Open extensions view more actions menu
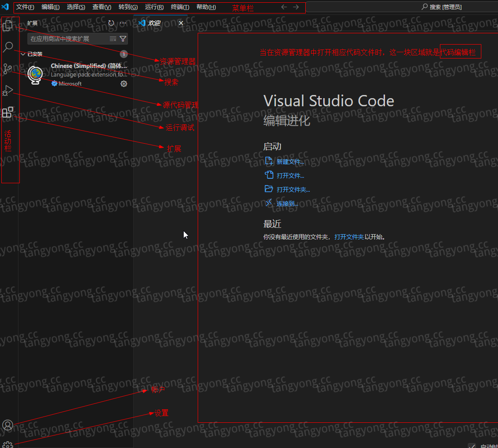The height and width of the screenshot is (448, 498). [x=123, y=23]
